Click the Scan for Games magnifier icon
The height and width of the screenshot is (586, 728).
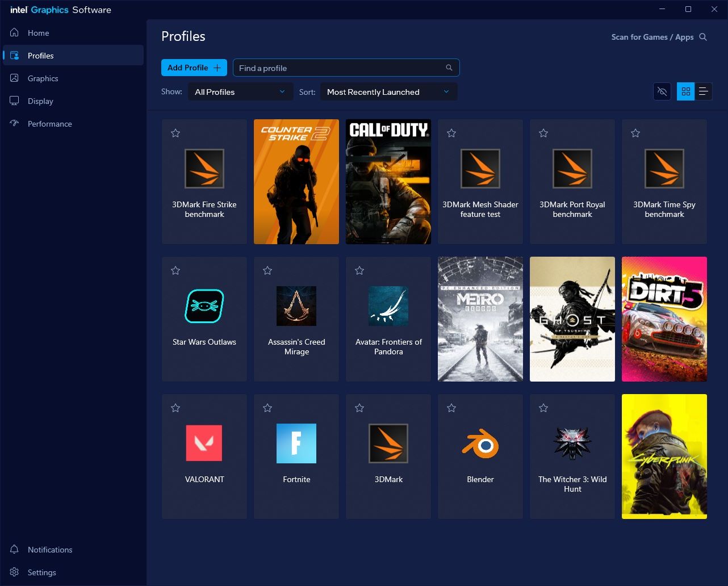point(703,37)
